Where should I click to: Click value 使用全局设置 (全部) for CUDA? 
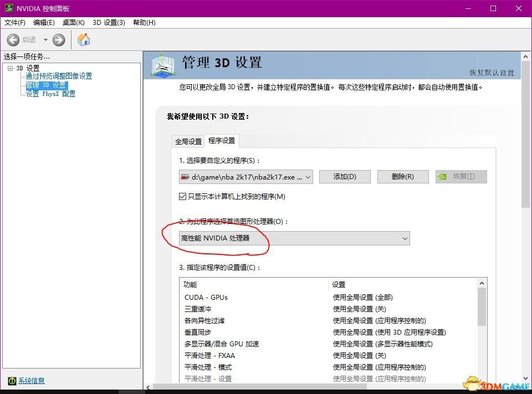click(x=362, y=297)
